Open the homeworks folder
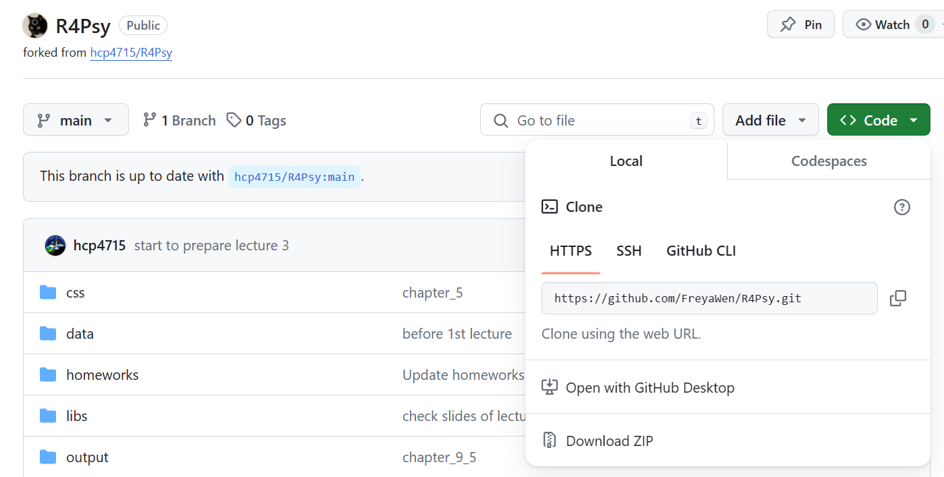This screenshot has height=477, width=944. click(102, 375)
